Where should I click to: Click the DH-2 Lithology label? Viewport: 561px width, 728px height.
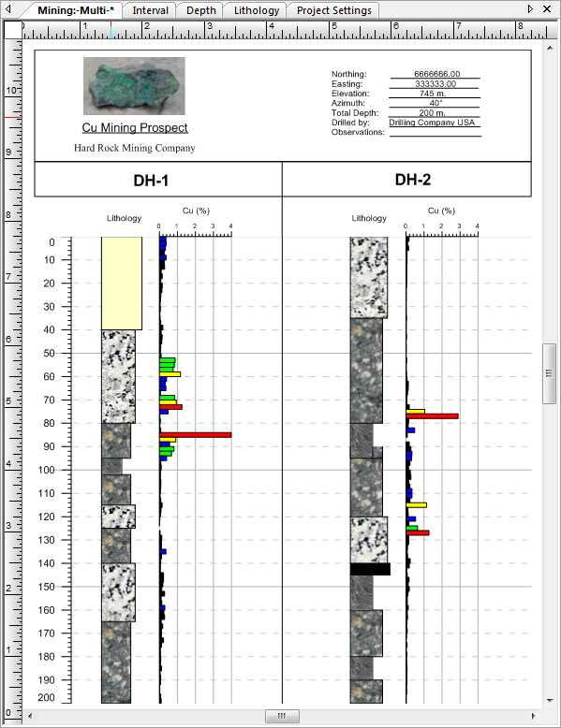coord(369,218)
